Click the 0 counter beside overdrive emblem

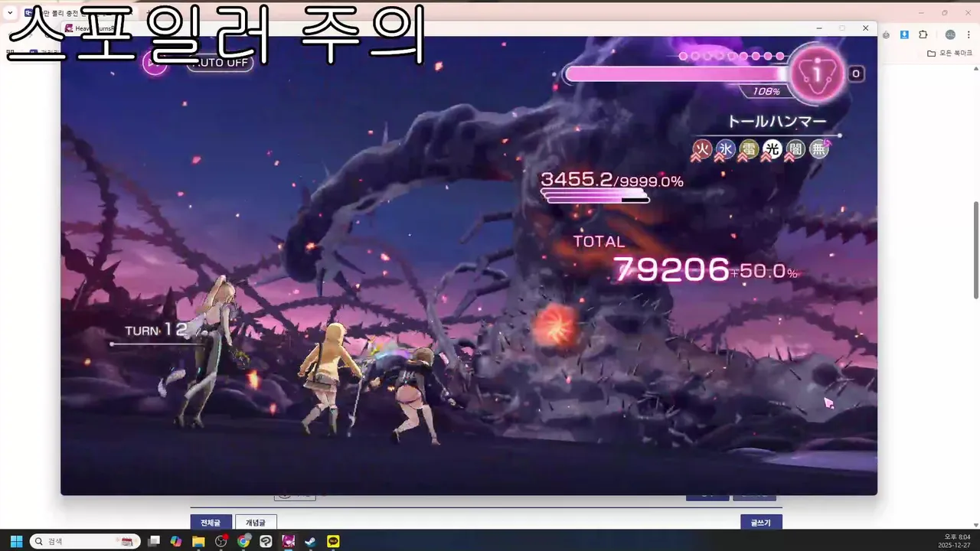(856, 73)
